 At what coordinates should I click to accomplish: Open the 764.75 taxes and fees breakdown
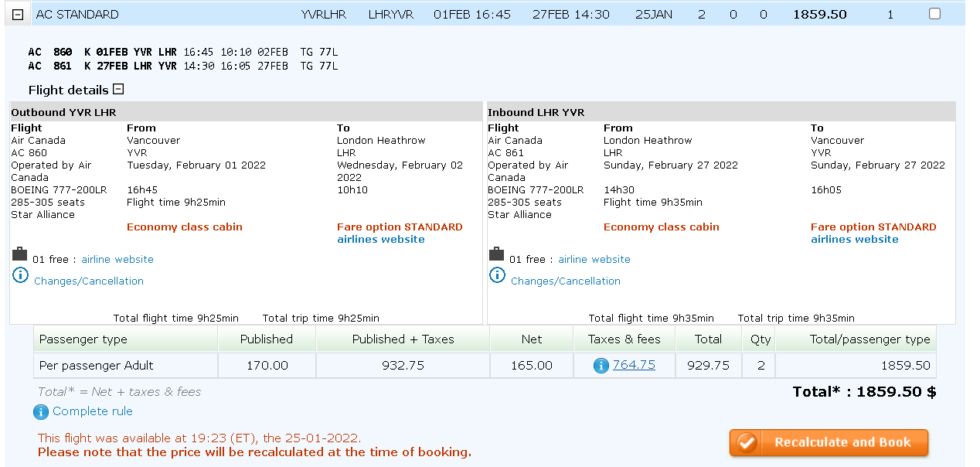click(634, 365)
